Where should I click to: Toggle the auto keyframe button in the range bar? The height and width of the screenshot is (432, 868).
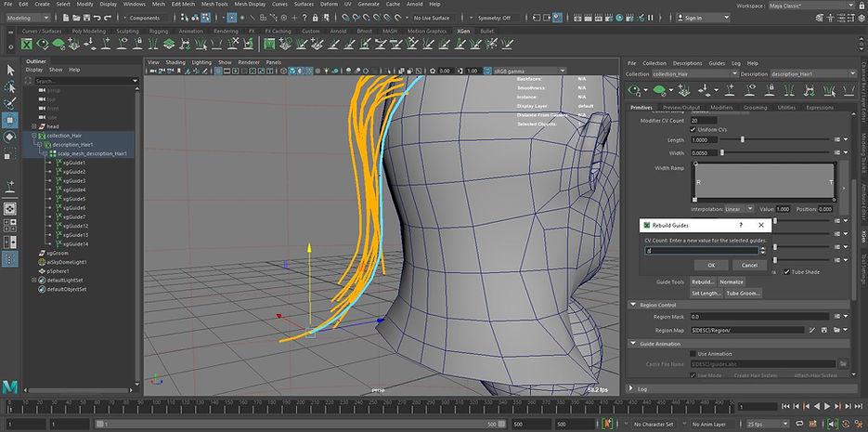pyautogui.click(x=607, y=425)
